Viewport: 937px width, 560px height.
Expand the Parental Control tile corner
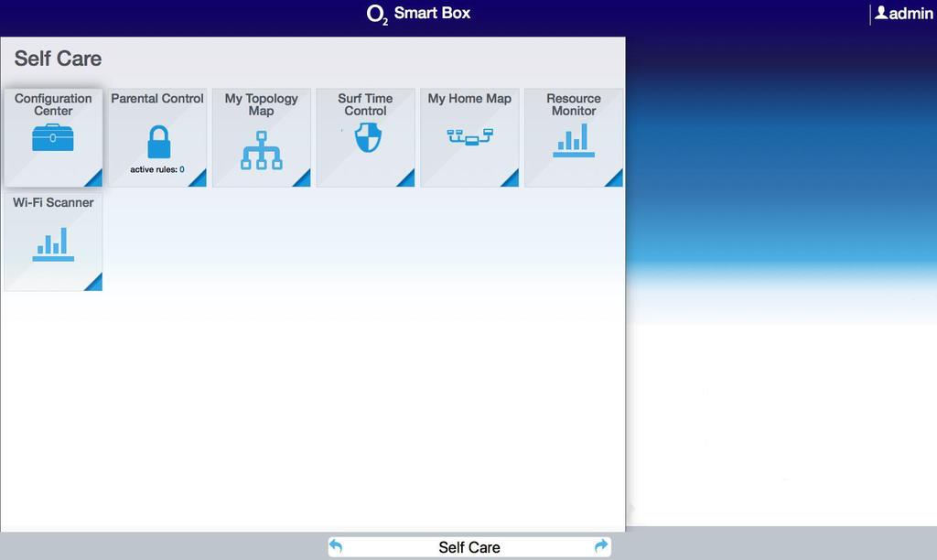[198, 178]
